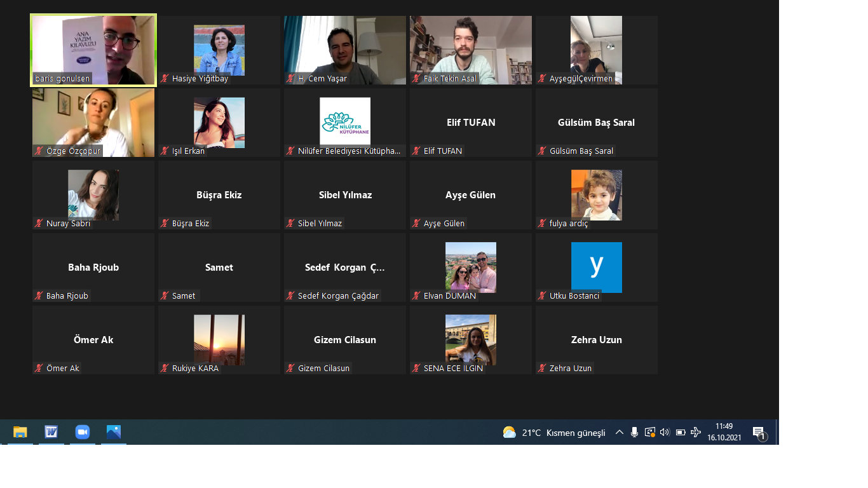Screen dimensions: 868x488
Task: Open the notification center icon
Action: [759, 433]
